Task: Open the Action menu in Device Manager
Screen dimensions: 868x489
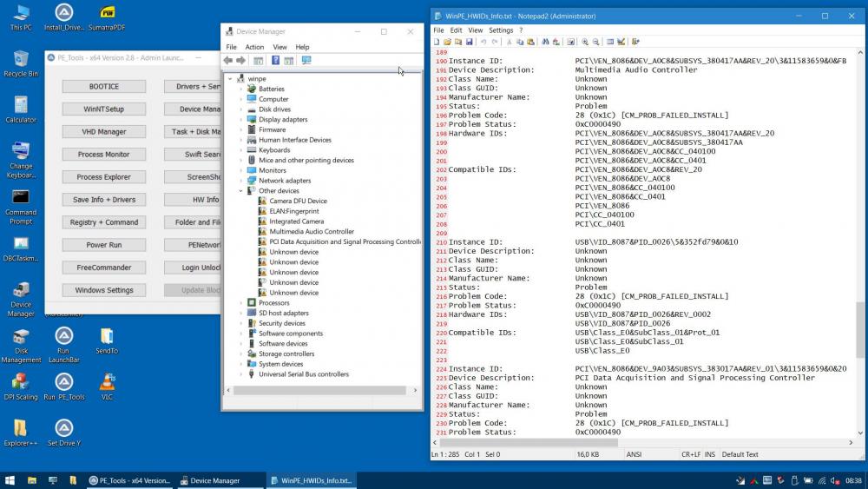Action: (x=254, y=47)
